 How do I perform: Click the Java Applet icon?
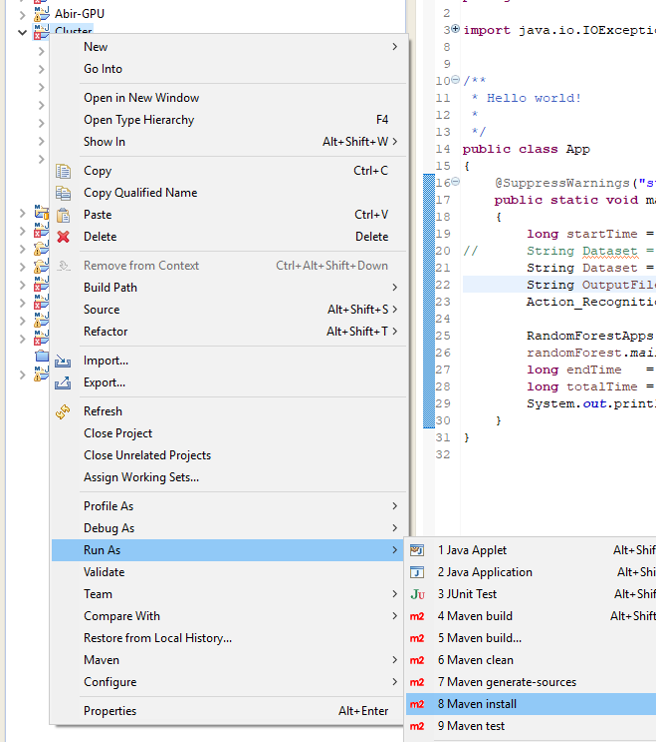[418, 550]
